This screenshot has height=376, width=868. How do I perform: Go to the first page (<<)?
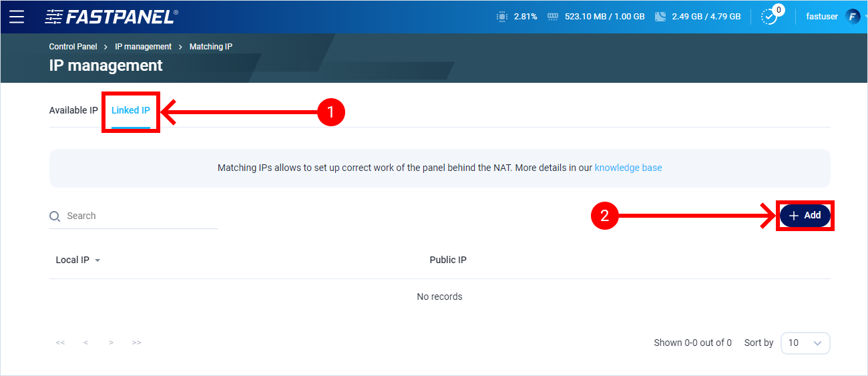click(x=60, y=343)
